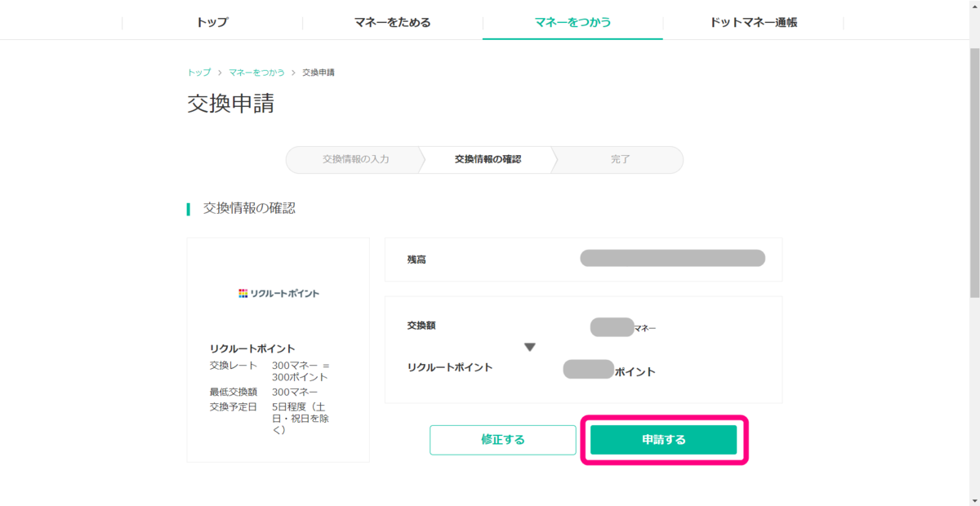Click the 最低交換額 label
Image resolution: width=980 pixels, height=506 pixels.
click(x=233, y=392)
